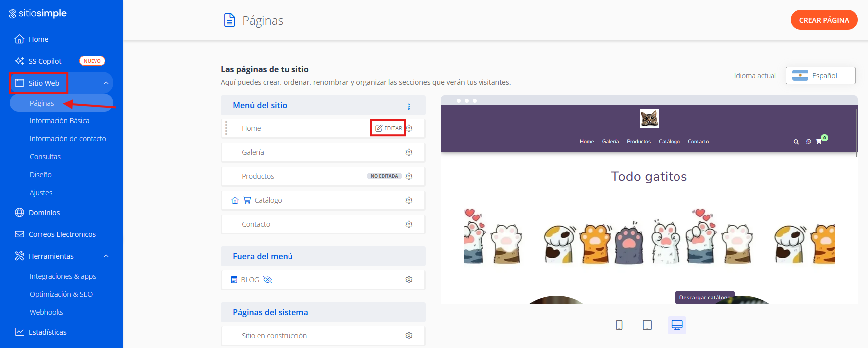The image size is (868, 348).
Task: Click the cat logo thumbnail in preview
Action: point(649,118)
